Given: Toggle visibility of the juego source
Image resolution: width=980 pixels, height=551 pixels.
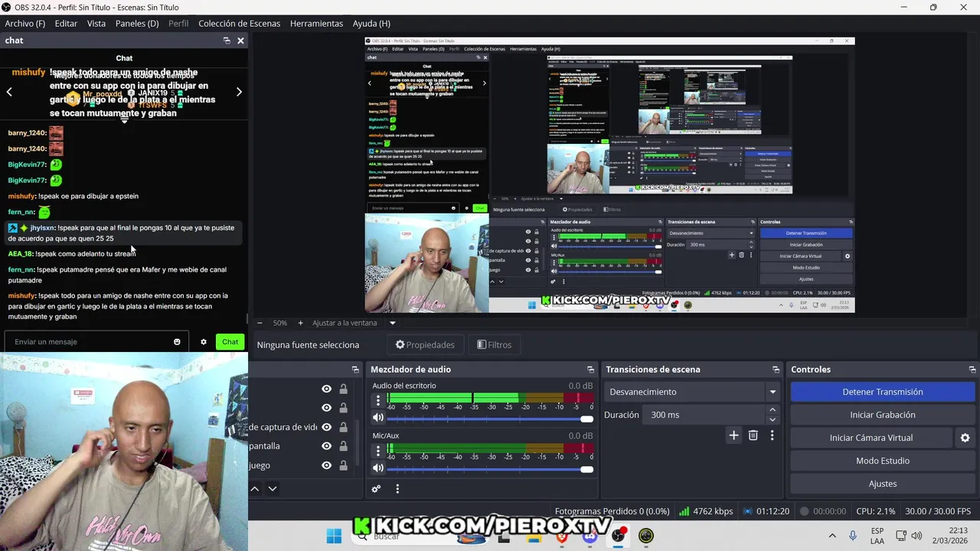Looking at the screenshot, I should [326, 465].
